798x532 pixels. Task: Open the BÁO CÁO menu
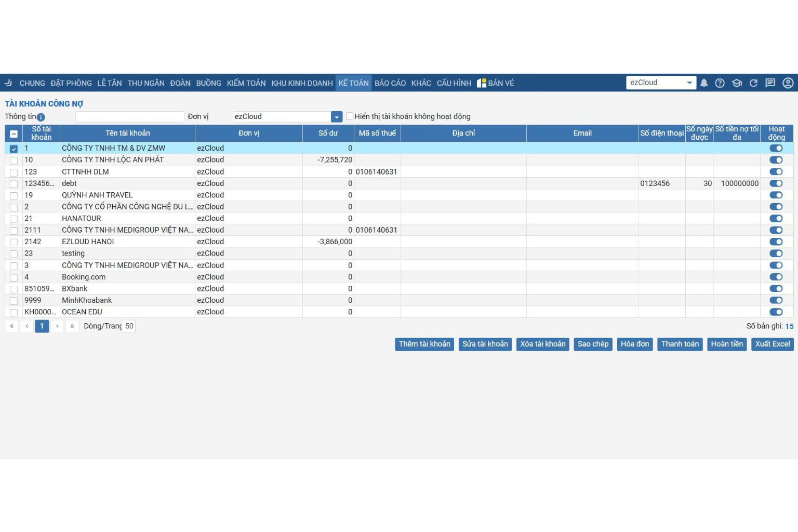pos(390,83)
